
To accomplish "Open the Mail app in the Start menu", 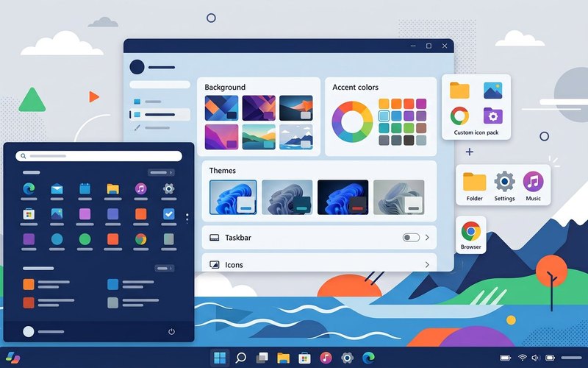I will [x=57, y=188].
